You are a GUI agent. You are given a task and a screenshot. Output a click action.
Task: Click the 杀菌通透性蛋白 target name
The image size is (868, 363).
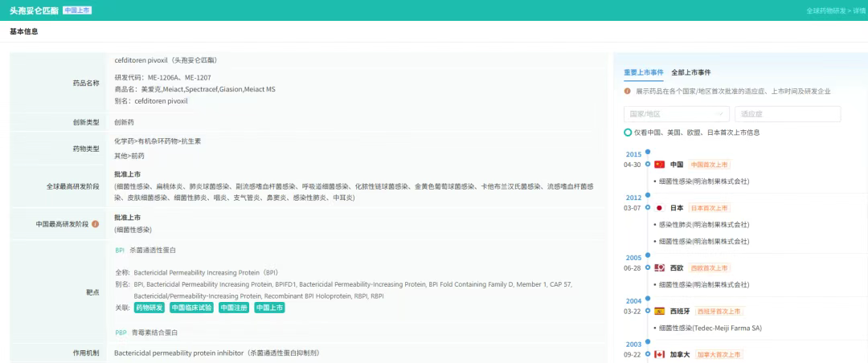(x=153, y=250)
